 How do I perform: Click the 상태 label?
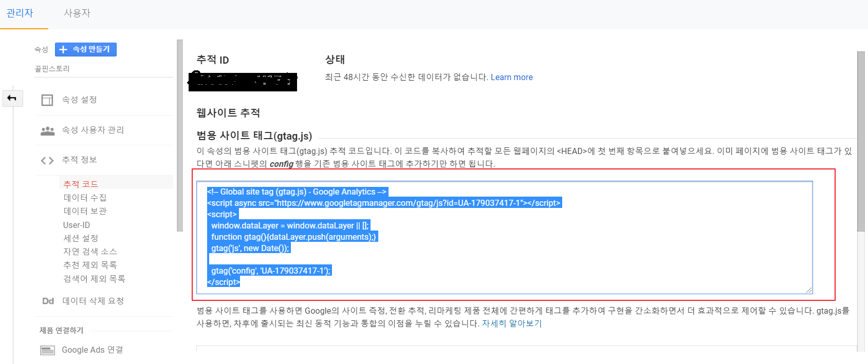(x=335, y=60)
